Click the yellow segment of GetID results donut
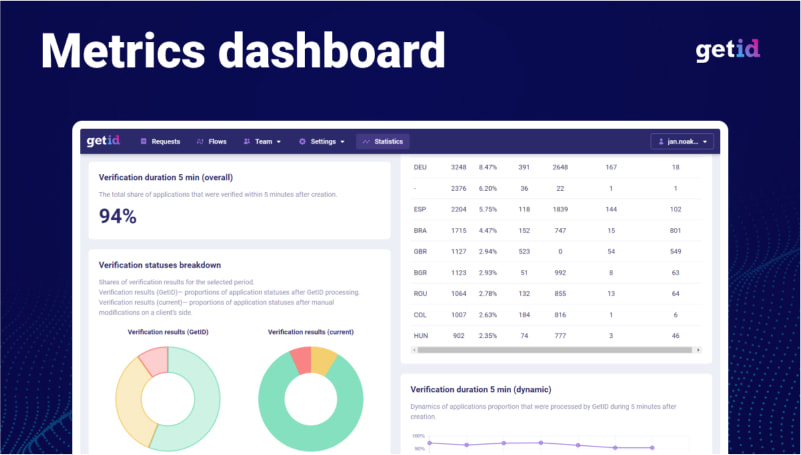Screen dimensions: 801x455 tap(130, 403)
